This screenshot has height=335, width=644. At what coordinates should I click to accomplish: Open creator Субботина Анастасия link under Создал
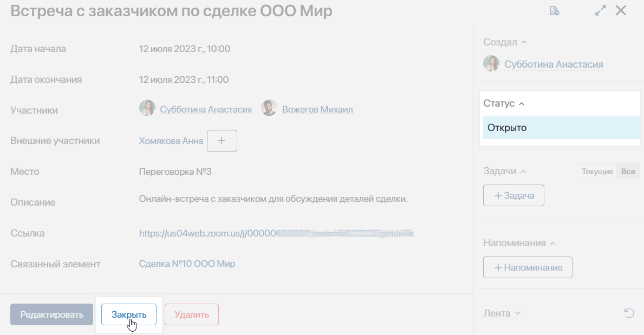pyautogui.click(x=554, y=64)
